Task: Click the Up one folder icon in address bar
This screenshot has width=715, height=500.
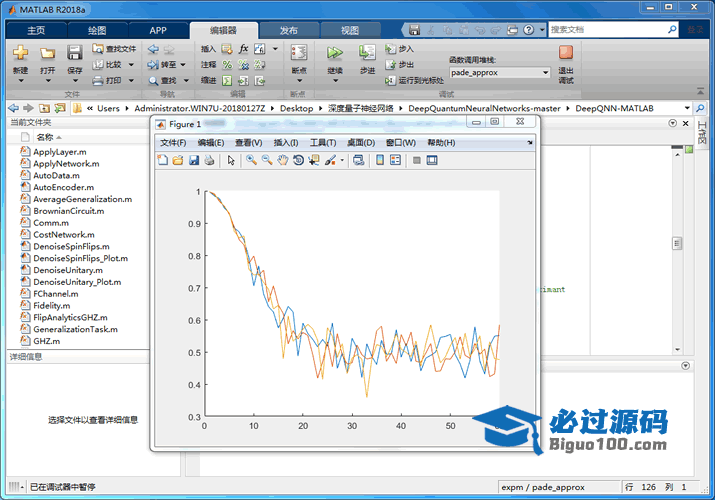Action: 44,108
